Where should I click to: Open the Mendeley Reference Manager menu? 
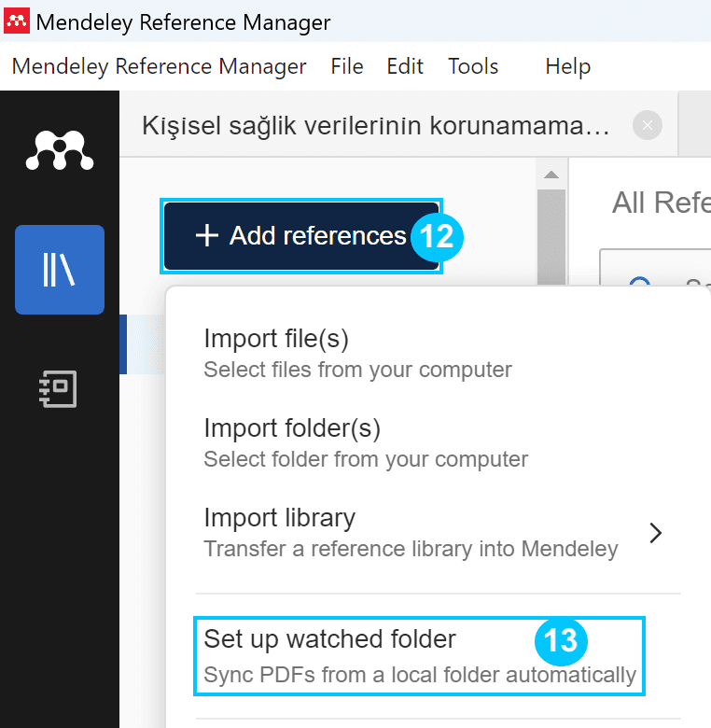[159, 66]
